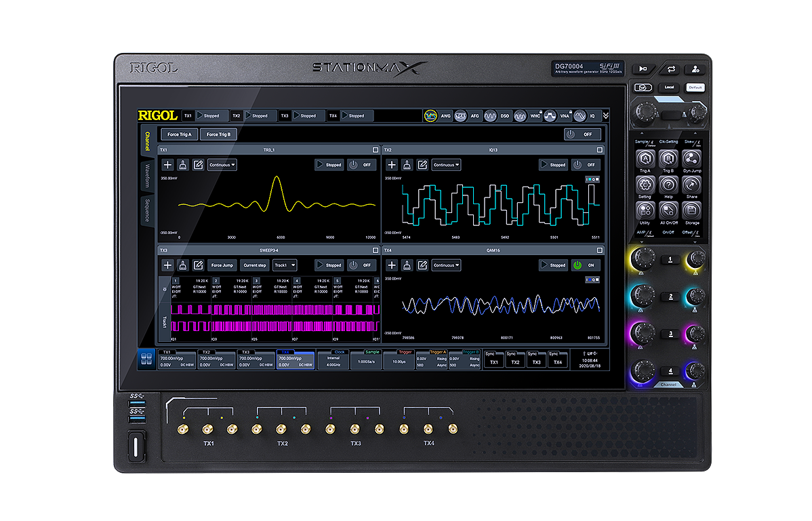This screenshot has height=521, width=812.
Task: Toggle the global output OFF switch
Action: click(x=583, y=134)
